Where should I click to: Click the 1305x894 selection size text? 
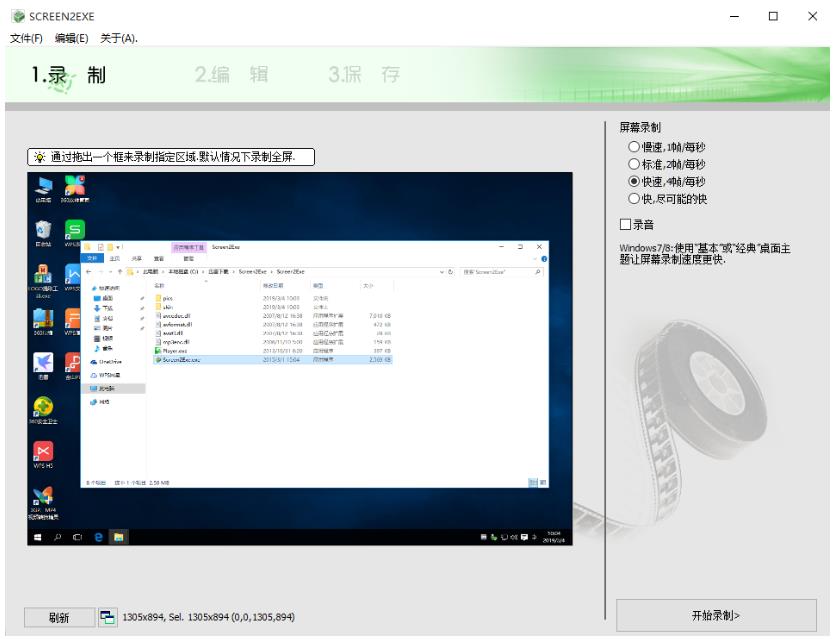pos(208,617)
